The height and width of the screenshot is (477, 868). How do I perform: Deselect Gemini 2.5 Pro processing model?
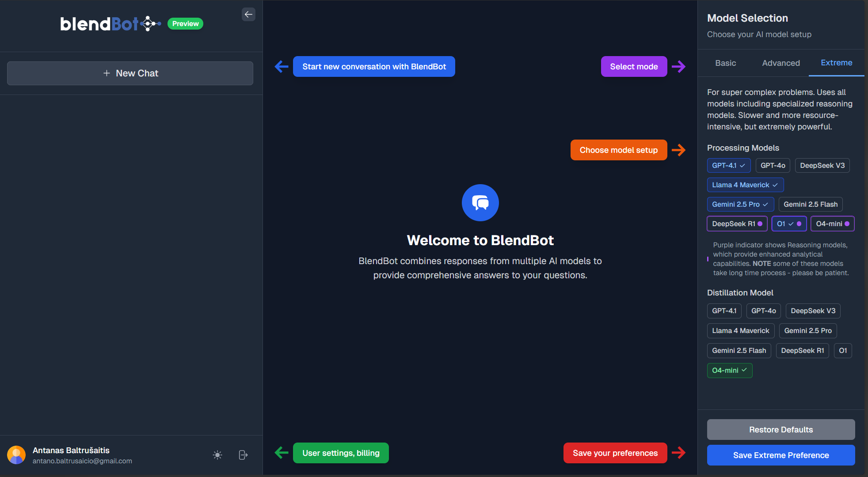[x=740, y=204]
